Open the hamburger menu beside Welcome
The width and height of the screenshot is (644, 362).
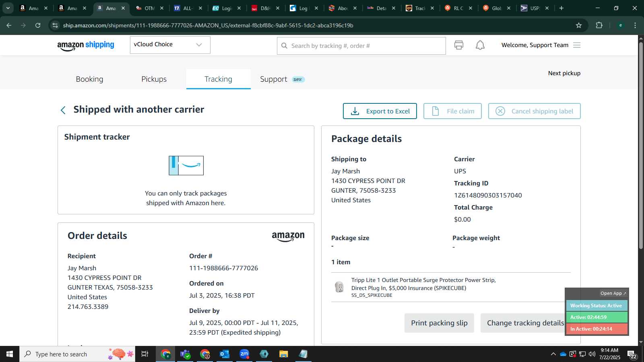(x=577, y=45)
